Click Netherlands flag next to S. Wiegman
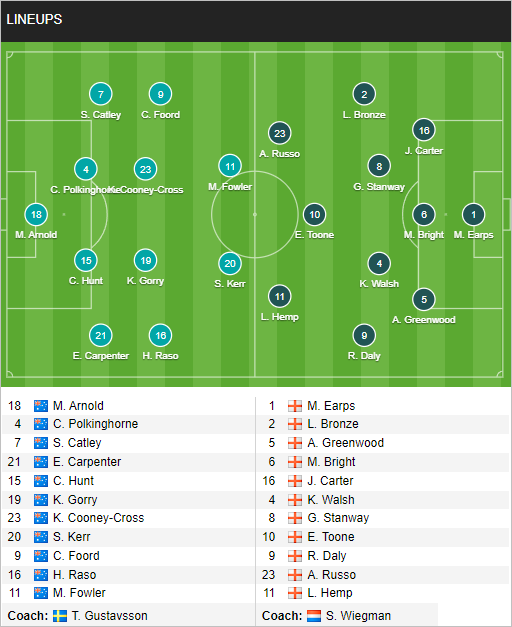 coord(314,616)
